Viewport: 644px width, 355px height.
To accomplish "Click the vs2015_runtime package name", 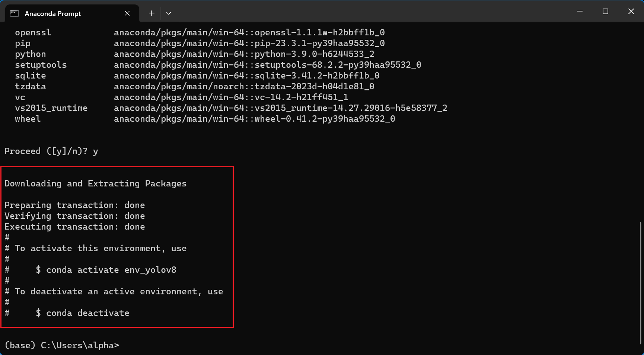I will [x=51, y=108].
